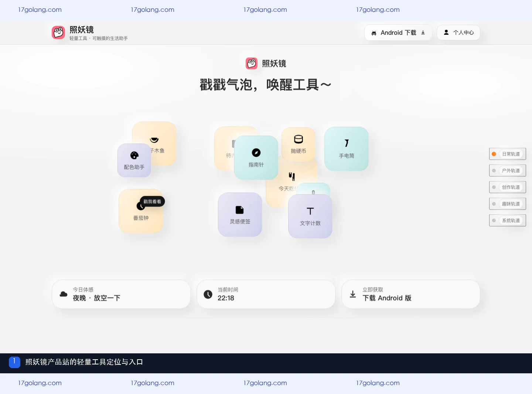The width and height of the screenshot is (532, 394).
Task: Select the 创作轨道 track
Action: click(508, 187)
